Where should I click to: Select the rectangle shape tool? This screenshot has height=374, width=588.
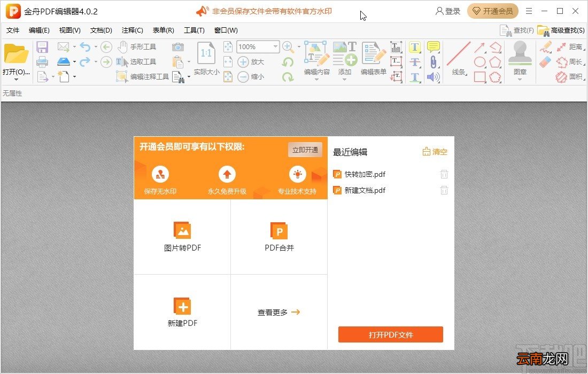[480, 77]
